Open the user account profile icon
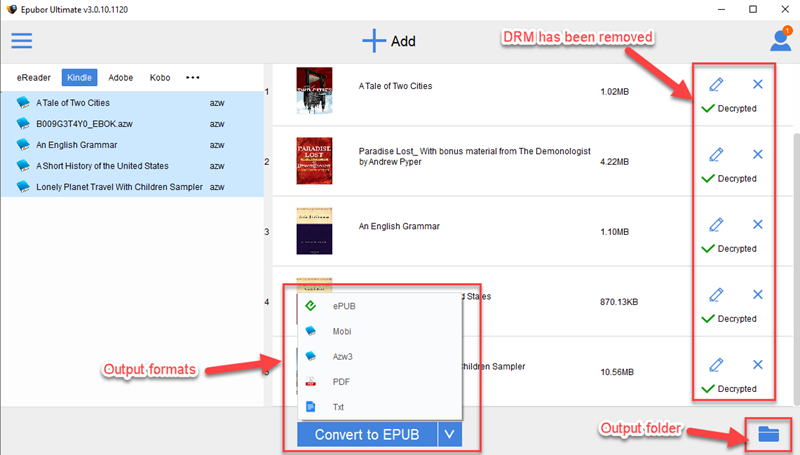This screenshot has width=800, height=455. pos(781,40)
